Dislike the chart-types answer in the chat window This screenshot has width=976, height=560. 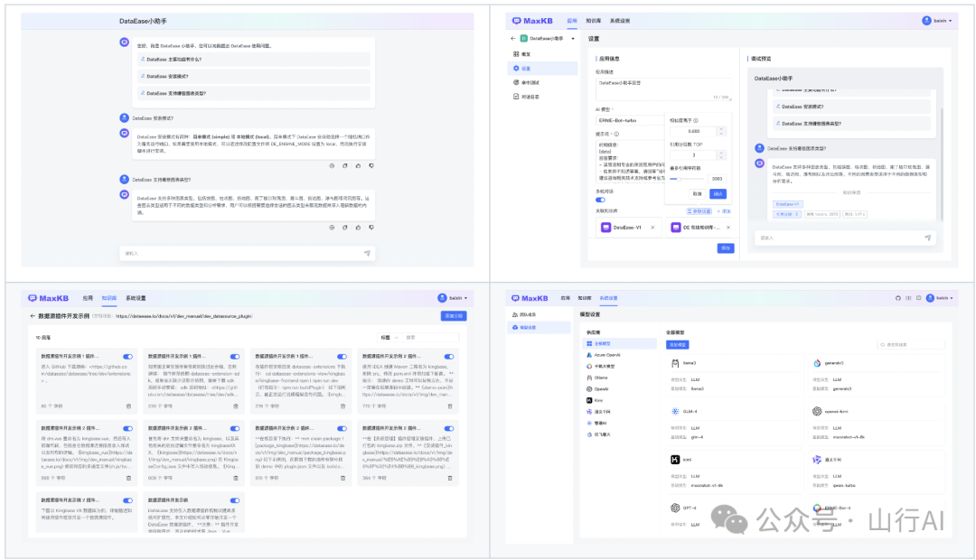(x=371, y=227)
